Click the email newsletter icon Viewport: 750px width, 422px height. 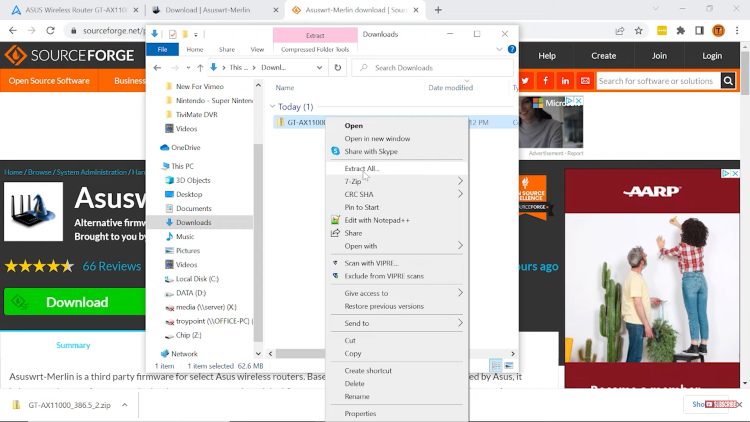coord(585,80)
